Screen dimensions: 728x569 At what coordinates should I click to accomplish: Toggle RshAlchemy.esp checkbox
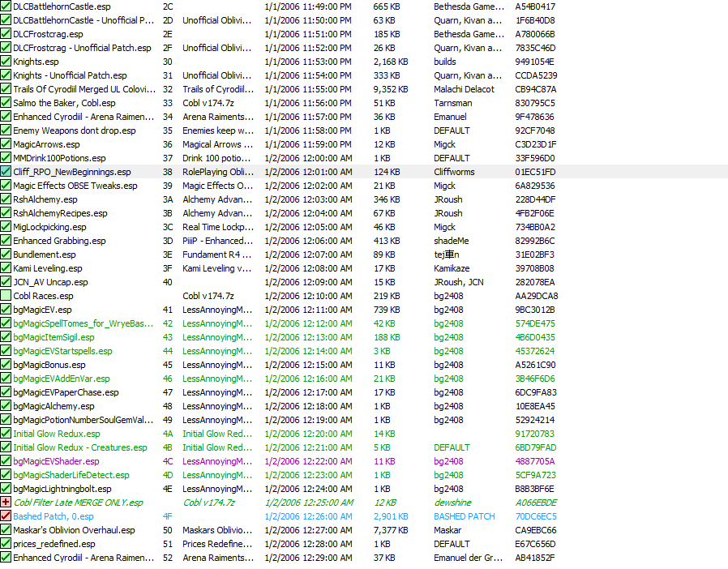(x=6, y=199)
